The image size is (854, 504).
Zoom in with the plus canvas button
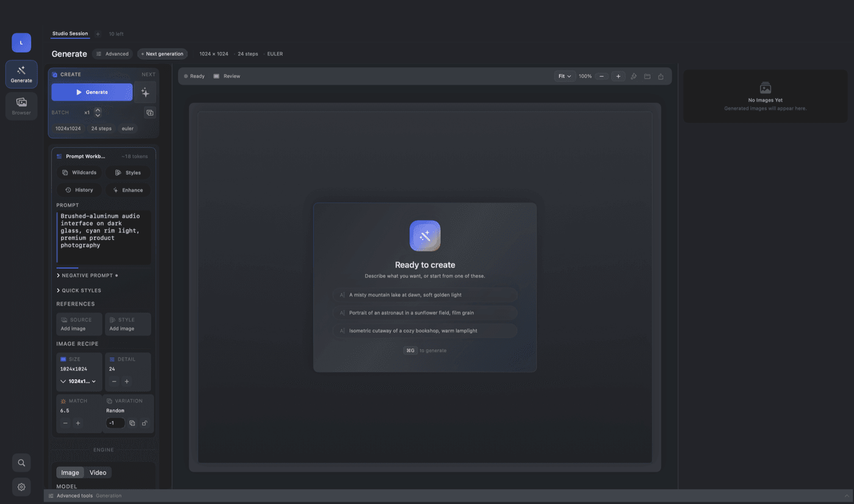point(618,76)
